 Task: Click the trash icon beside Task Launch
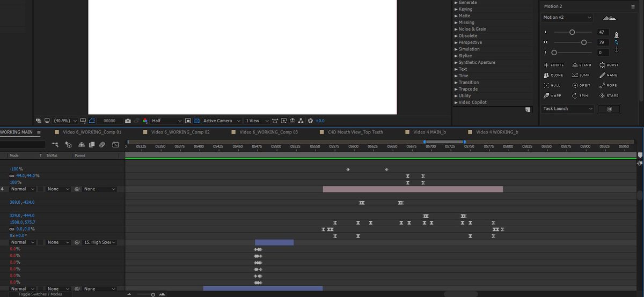(x=609, y=109)
